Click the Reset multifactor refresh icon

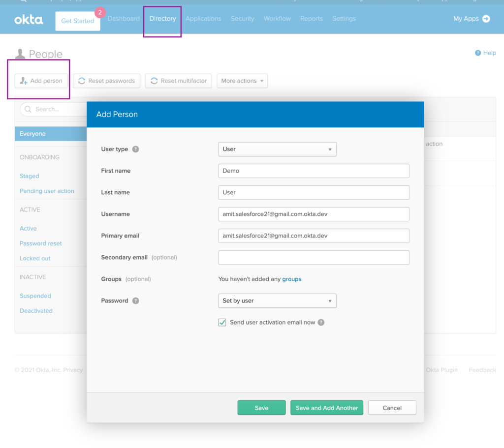[153, 81]
